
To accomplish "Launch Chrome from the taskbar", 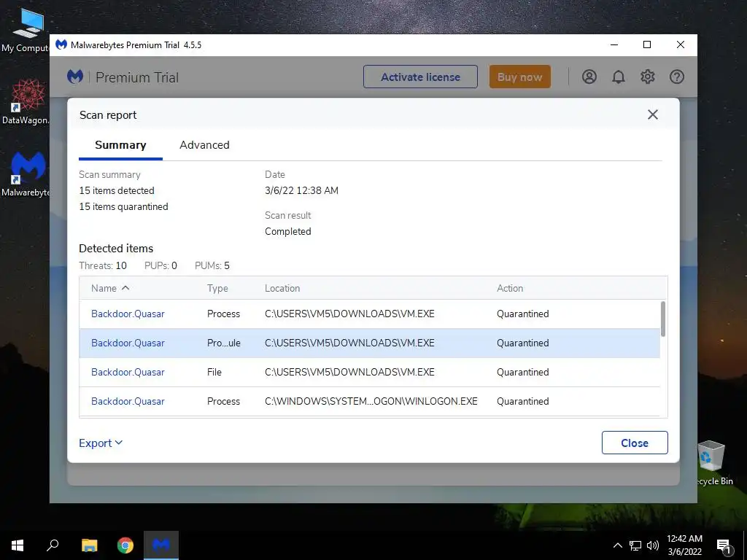I will pyautogui.click(x=125, y=545).
